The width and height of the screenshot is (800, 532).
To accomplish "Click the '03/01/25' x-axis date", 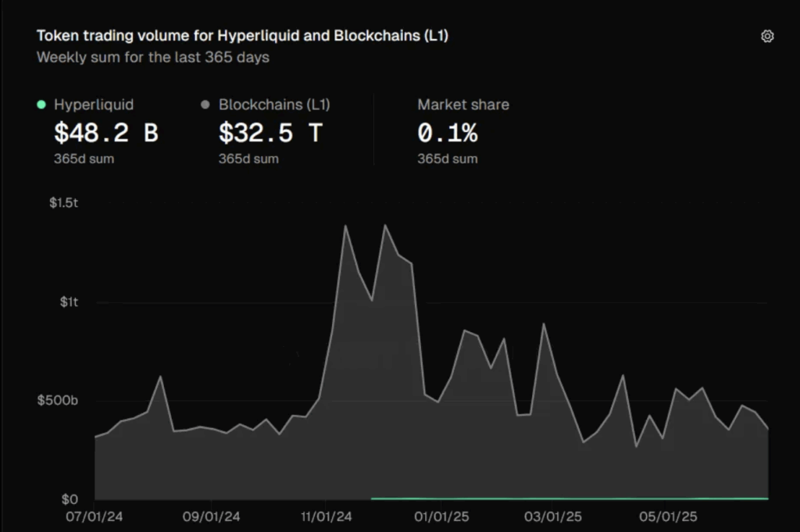I will [552, 516].
